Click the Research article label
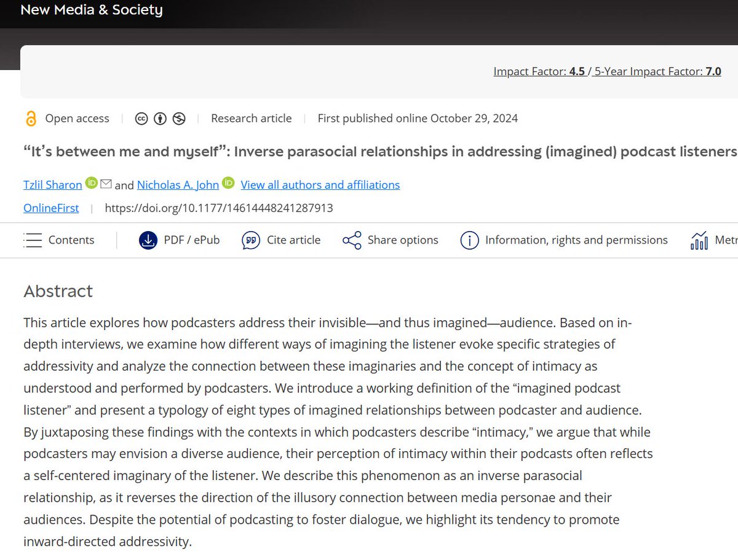Image resolution: width=738 pixels, height=560 pixels. click(x=252, y=118)
